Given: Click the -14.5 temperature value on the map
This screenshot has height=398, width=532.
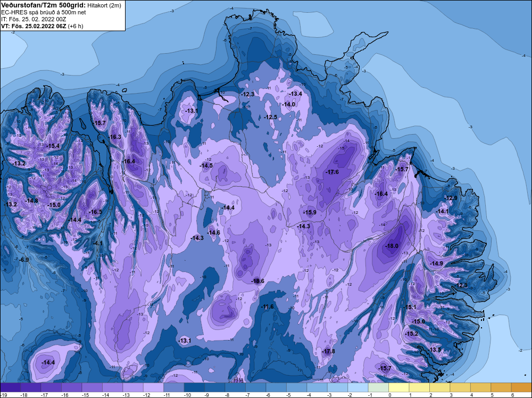Looking at the screenshot, I should 206,165.
